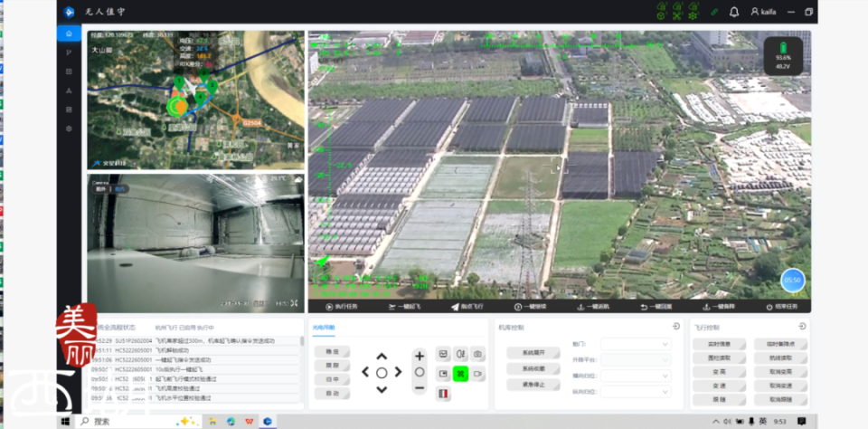Image resolution: width=868 pixels, height=429 pixels.
Task: Open the horizontal centering dropdown
Action: 636,376
